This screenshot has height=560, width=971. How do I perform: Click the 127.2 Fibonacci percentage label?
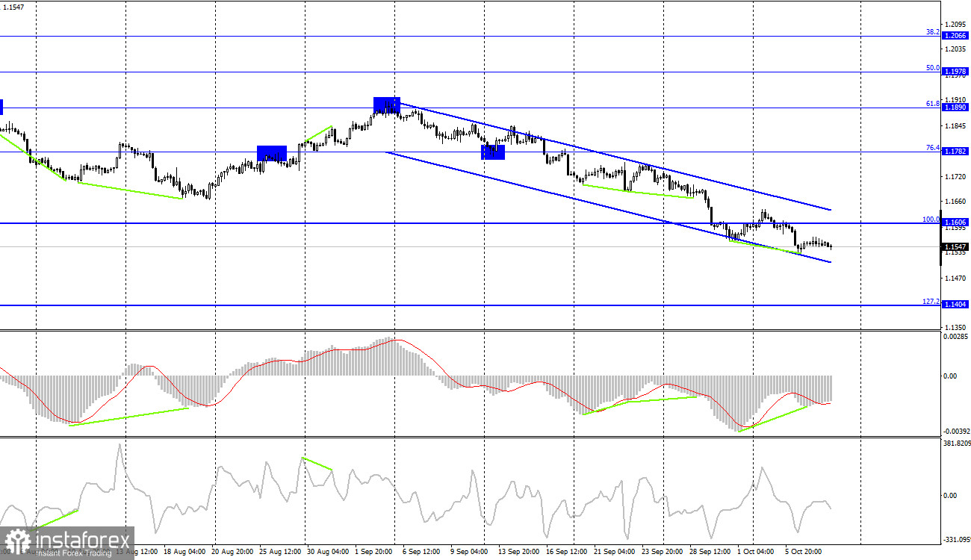[931, 301]
